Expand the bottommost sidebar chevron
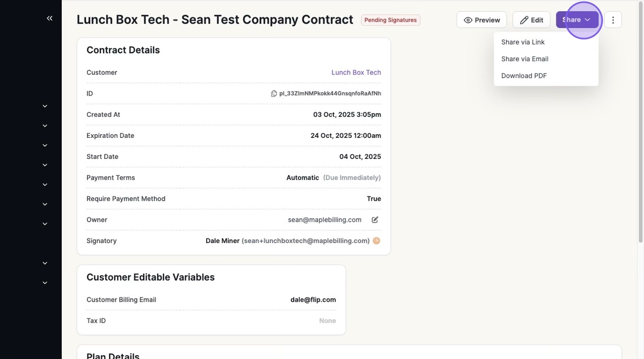 coord(45,283)
